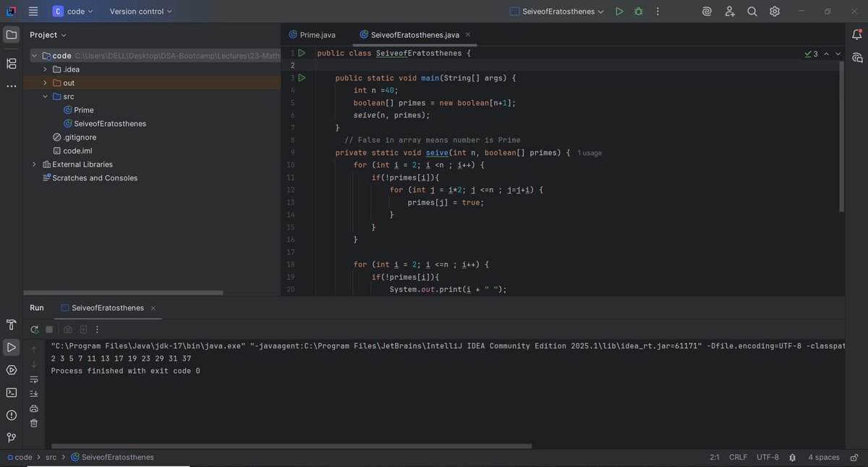Open indent settings '4 spaces'
Viewport: 868px width, 467px height.
(824, 458)
